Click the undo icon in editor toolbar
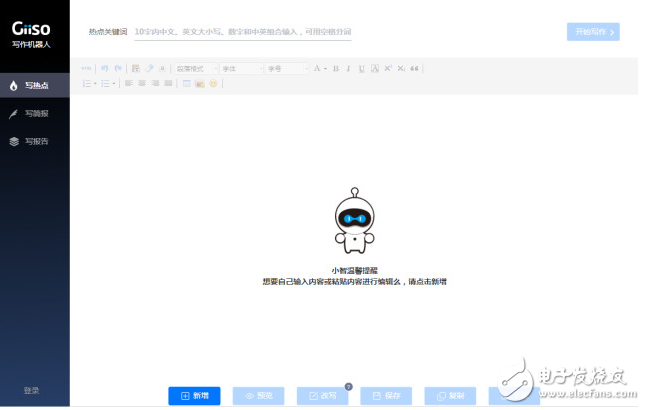The width and height of the screenshot is (645, 410). 103,68
